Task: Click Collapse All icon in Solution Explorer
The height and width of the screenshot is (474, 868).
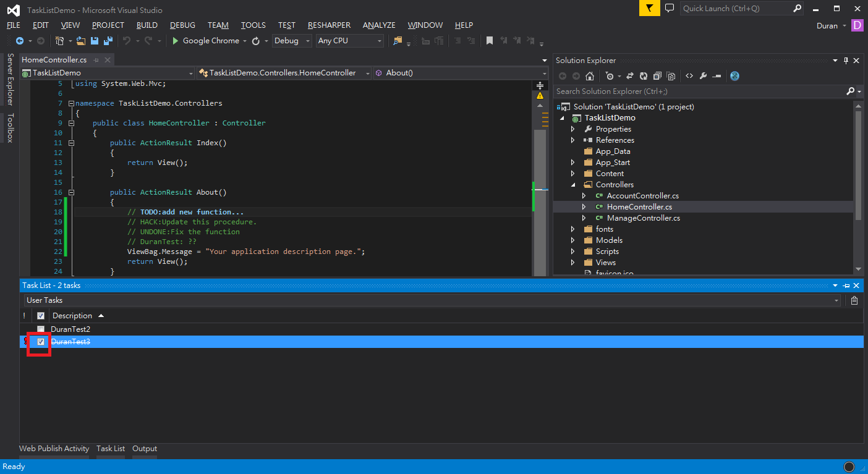Action: point(657,76)
